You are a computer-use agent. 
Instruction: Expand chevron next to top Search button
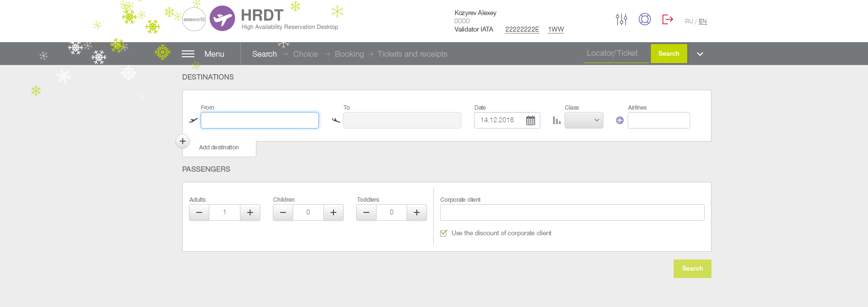click(700, 54)
